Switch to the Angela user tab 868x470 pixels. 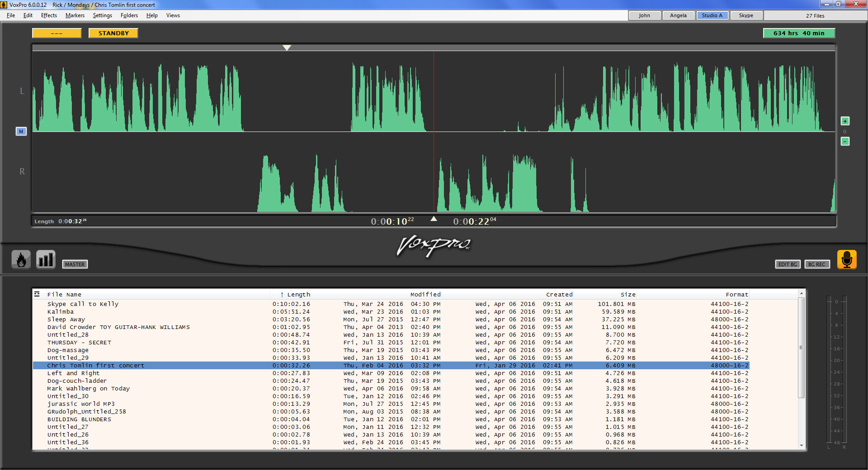[678, 15]
